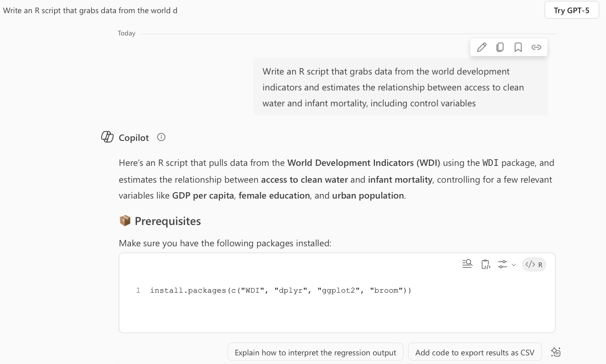The image size is (606, 364).
Task: Click the install.packages code line
Action: click(281, 290)
